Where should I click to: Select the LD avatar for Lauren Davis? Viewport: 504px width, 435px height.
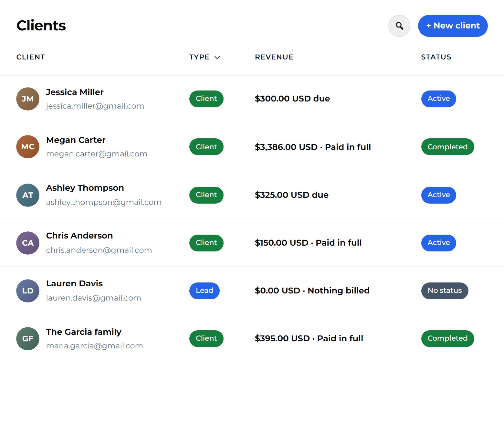tap(28, 291)
